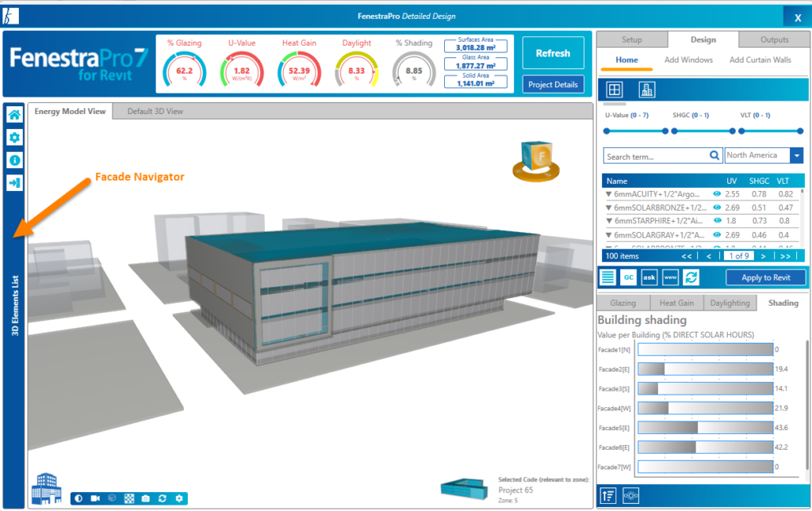Switch to Default 3D View tab
The image size is (812, 511).
pos(155,111)
